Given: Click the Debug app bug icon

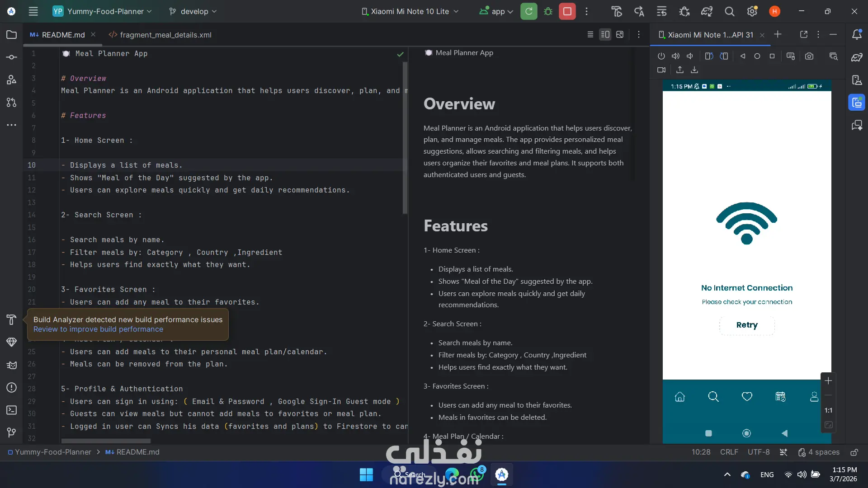Looking at the screenshot, I should 548,11.
